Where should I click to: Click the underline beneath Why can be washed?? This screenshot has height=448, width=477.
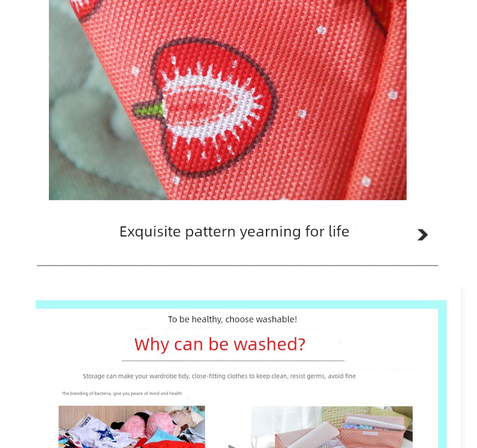tap(233, 361)
